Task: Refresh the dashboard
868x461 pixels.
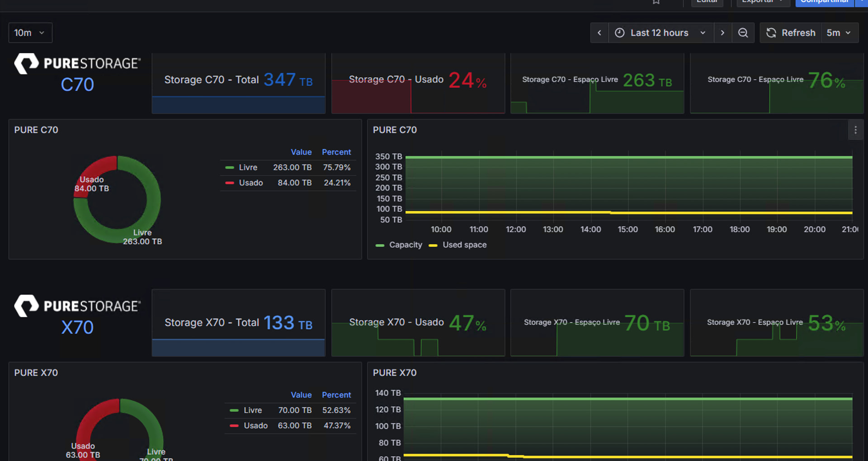Action: (791, 33)
